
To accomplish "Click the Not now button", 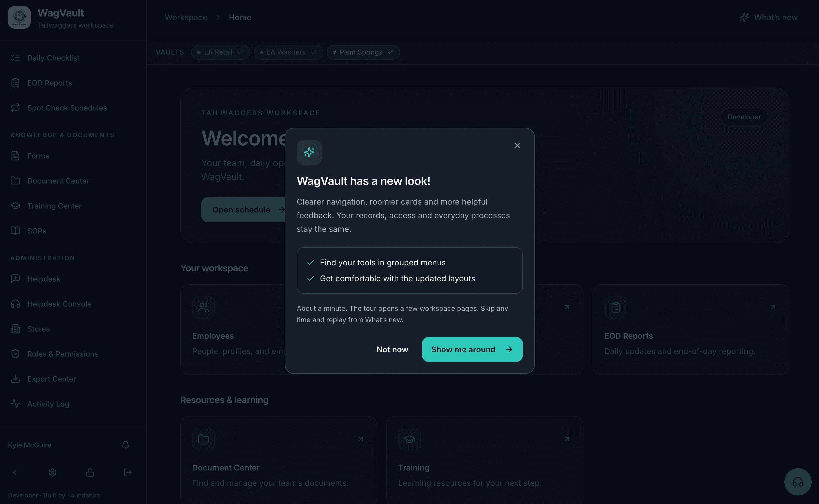I will pos(392,349).
